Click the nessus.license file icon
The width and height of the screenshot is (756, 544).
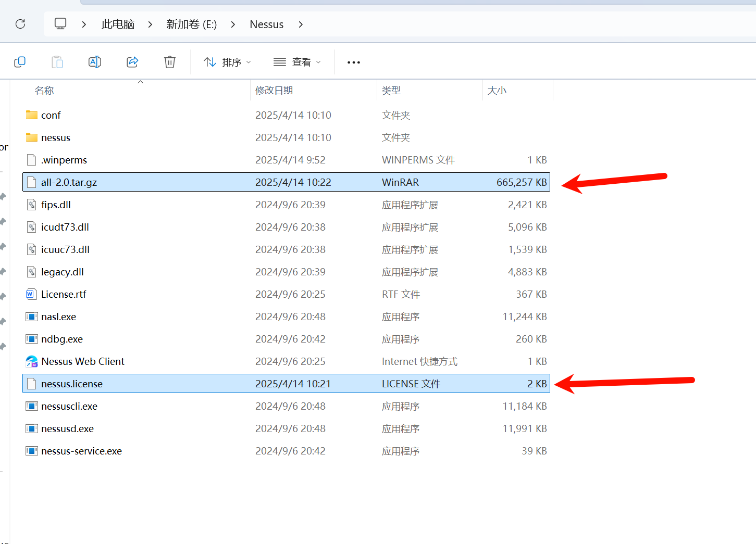click(32, 384)
